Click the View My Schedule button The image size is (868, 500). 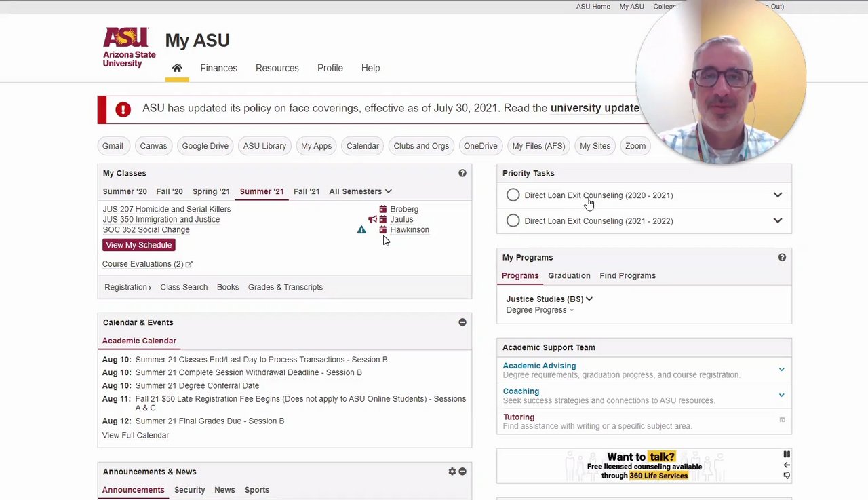tap(139, 245)
